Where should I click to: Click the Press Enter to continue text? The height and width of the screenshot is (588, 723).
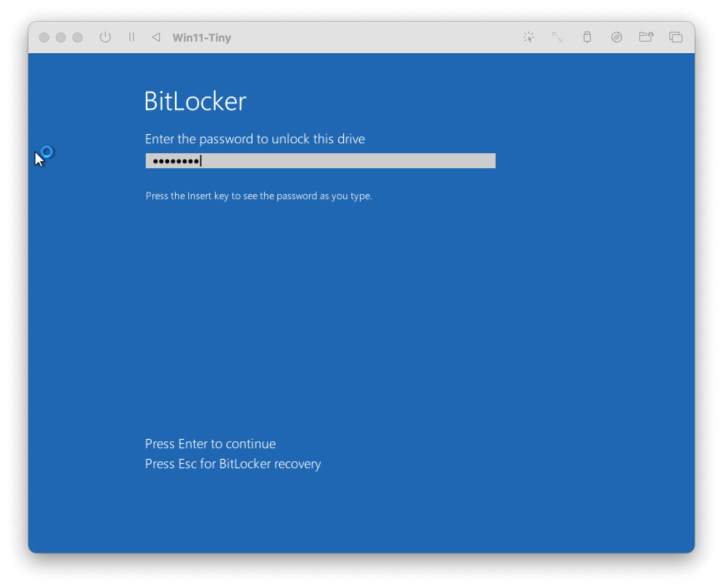click(x=210, y=444)
